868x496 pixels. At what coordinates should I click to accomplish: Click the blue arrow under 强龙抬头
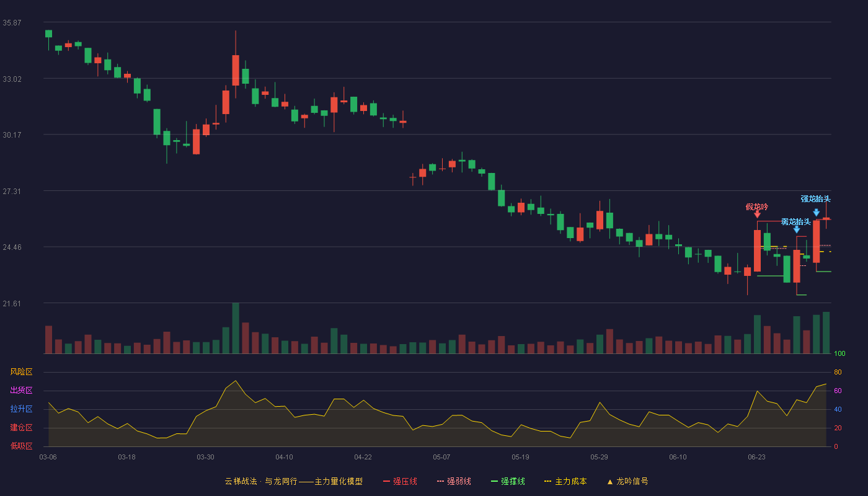tap(817, 213)
